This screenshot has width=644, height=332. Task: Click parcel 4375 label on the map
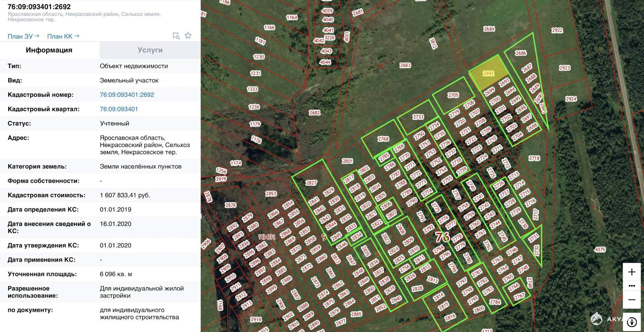click(600, 250)
